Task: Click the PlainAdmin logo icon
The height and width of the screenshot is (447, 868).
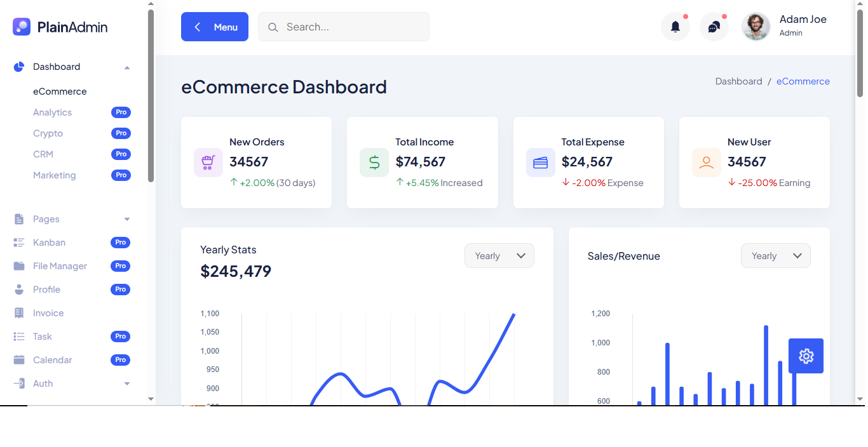Action: point(22,27)
